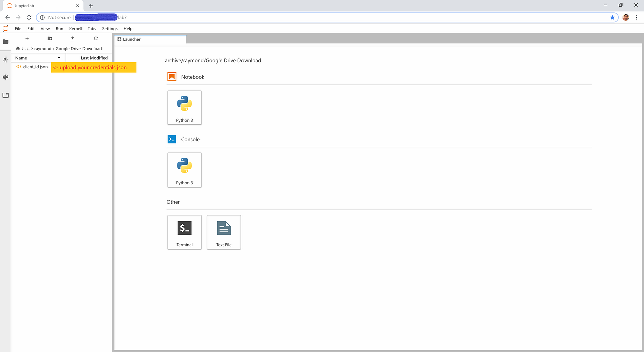The width and height of the screenshot is (644, 352).
Task: Open a new launcher with the plus icon
Action: pyautogui.click(x=27, y=38)
